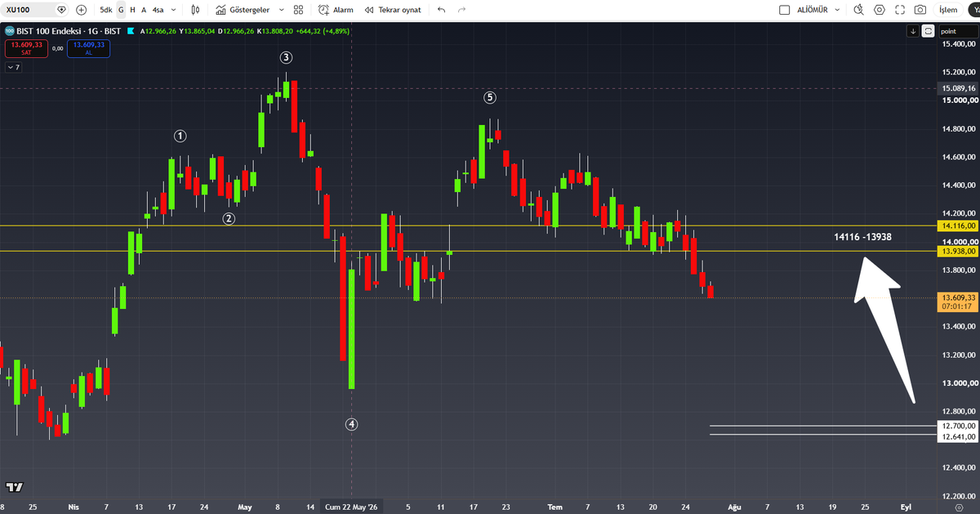Click the Tem label on the time axis
Image resolution: width=980 pixels, height=514 pixels.
pyautogui.click(x=555, y=507)
